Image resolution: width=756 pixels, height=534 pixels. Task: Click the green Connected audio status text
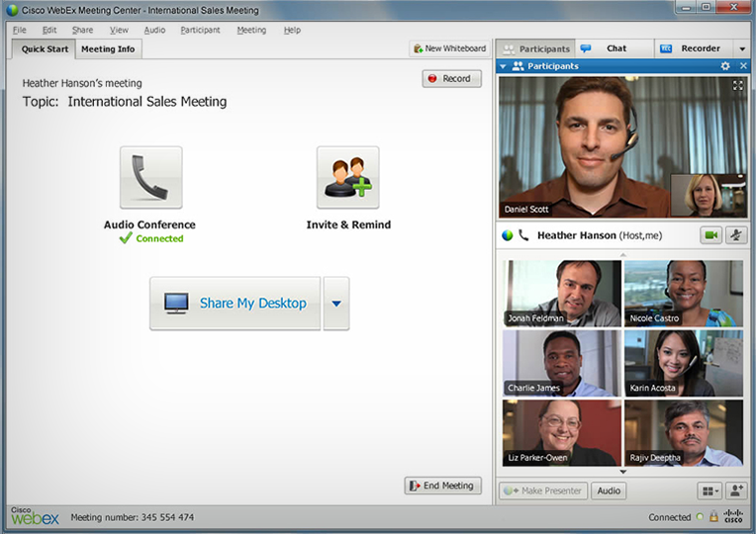tap(159, 238)
